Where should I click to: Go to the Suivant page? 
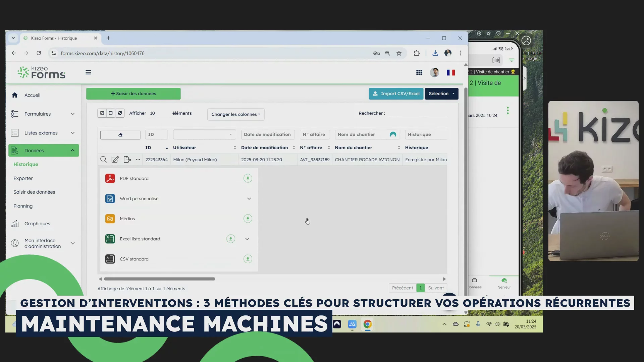coord(436,288)
